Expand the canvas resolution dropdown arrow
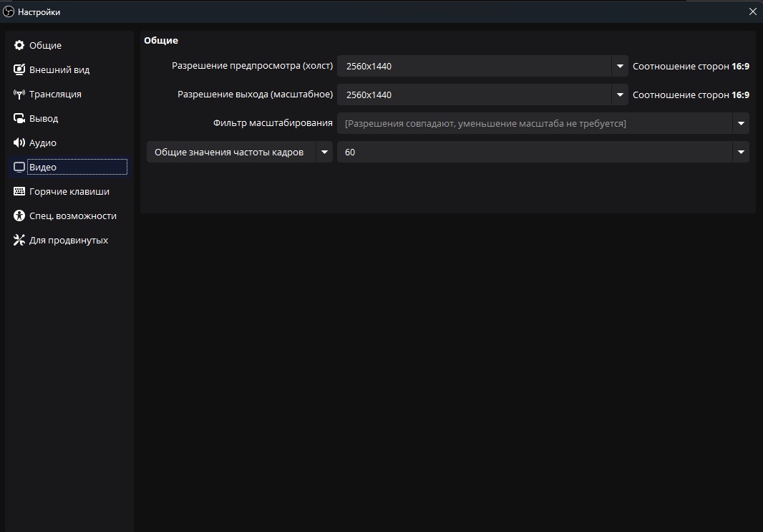This screenshot has width=763, height=532. (620, 66)
